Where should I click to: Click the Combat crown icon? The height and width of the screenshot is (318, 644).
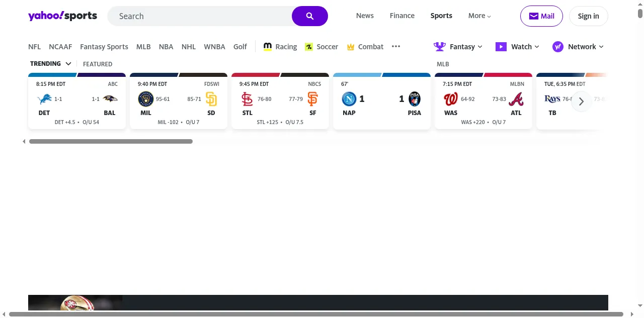(350, 47)
